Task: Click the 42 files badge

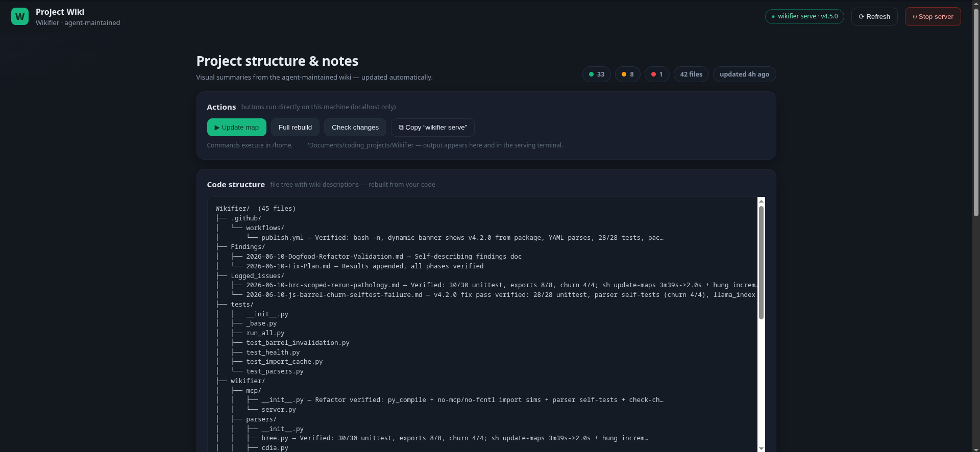Action: pos(691,74)
